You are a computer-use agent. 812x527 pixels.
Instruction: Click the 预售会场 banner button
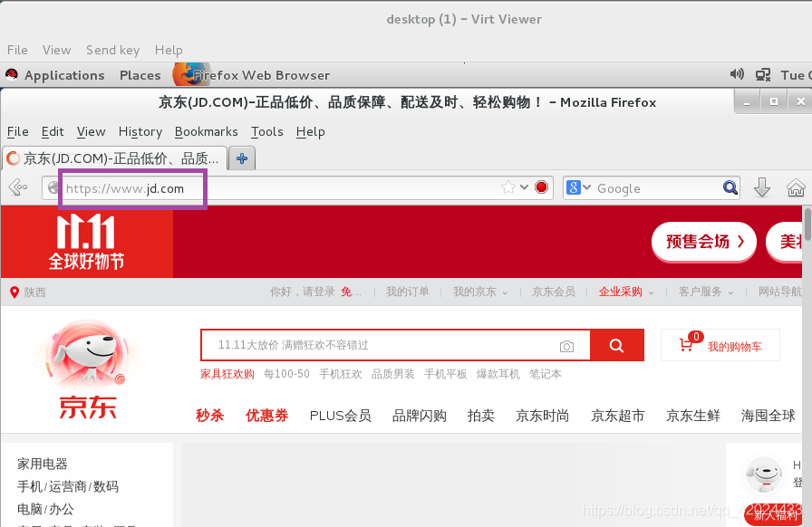pyautogui.click(x=704, y=242)
